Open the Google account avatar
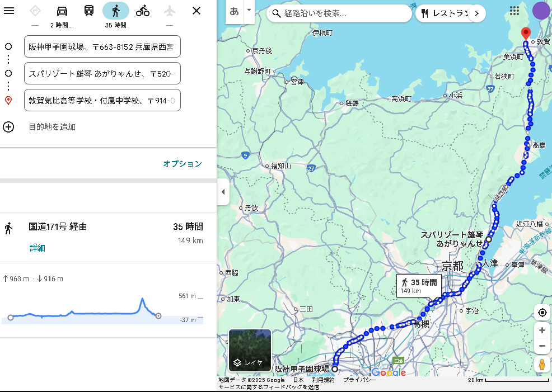Image resolution: width=552 pixels, height=392 pixels. (541, 11)
